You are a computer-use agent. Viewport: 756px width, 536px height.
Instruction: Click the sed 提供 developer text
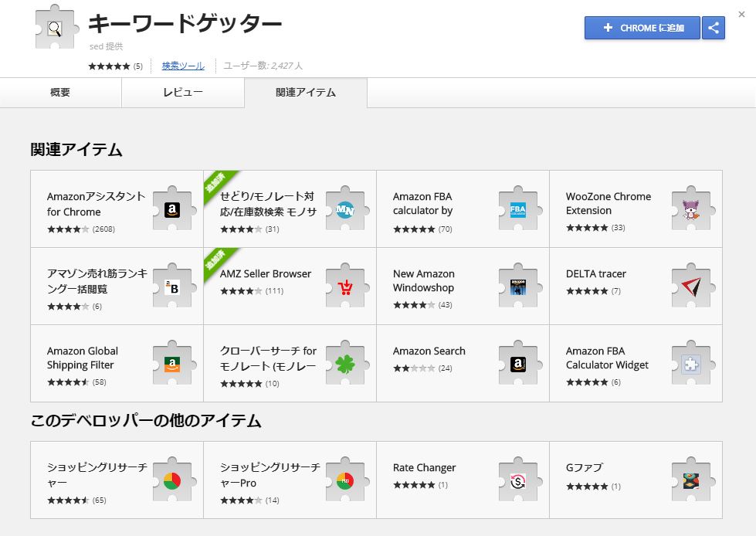106,46
